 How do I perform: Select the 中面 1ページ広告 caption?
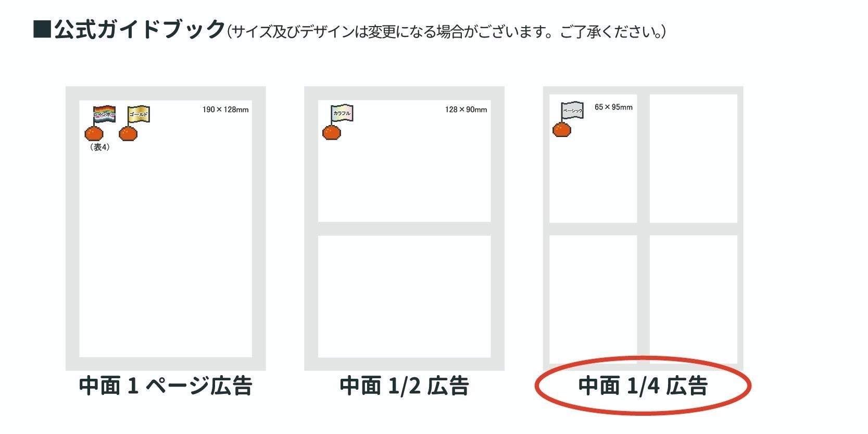[166, 386]
